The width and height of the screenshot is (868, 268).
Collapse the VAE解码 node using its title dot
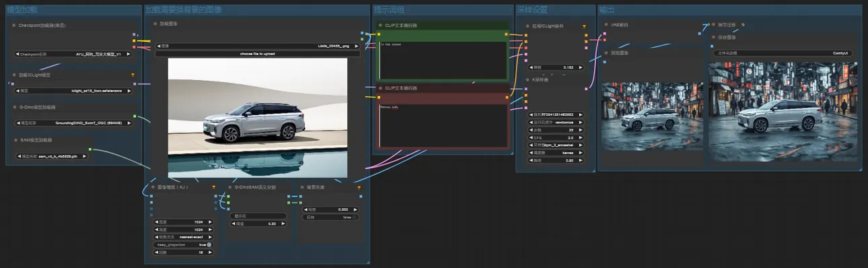coord(606,25)
